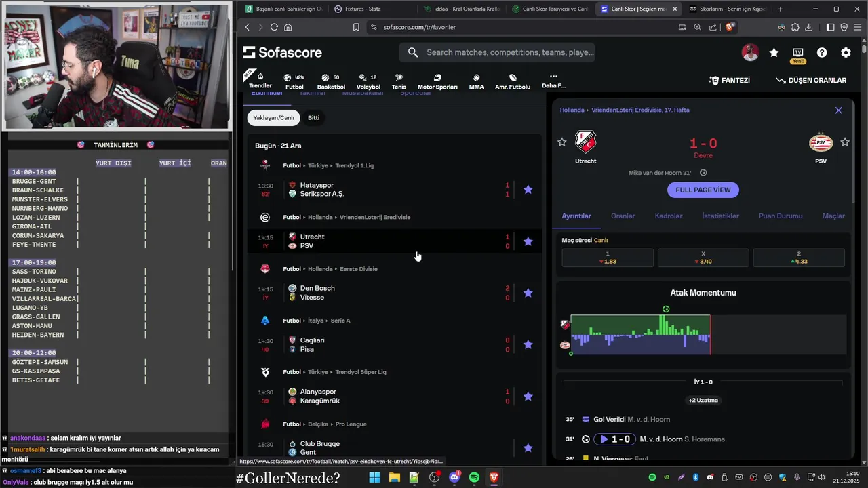Click the FULL PAGE VIEW button

click(x=703, y=190)
